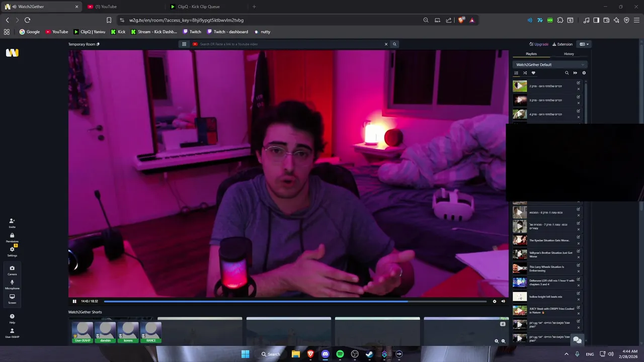Play 'JUICY Steak with CRISPY Fries' thumbnail
The width and height of the screenshot is (644, 362).
tap(520, 311)
